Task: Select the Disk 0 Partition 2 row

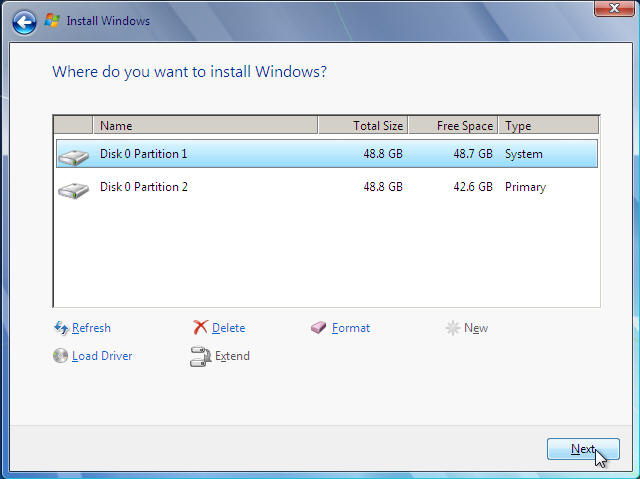Action: point(300,187)
